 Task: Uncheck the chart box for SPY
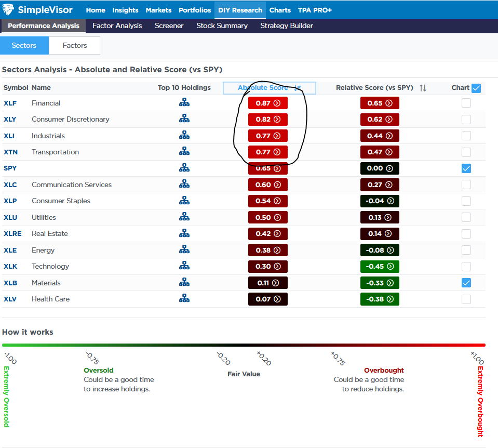point(466,168)
